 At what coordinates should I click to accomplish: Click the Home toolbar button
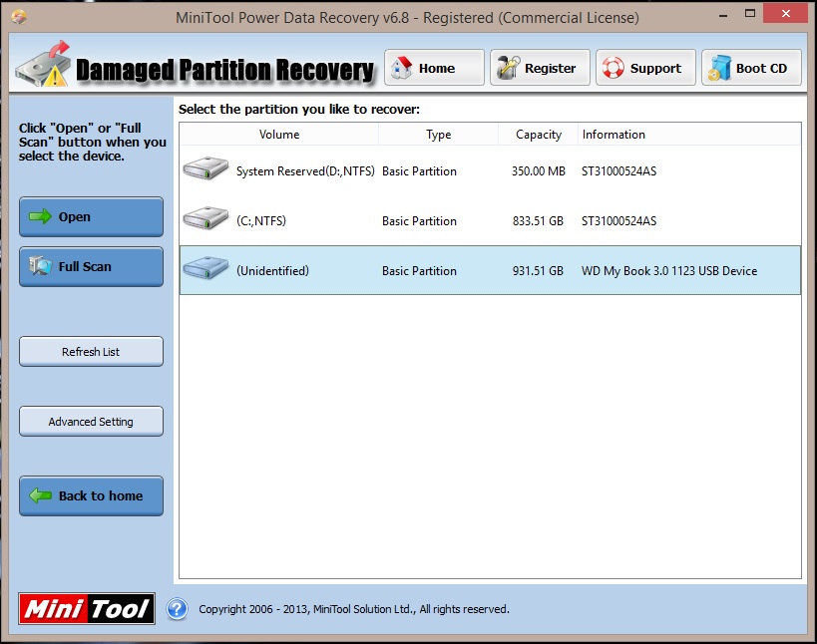click(435, 68)
